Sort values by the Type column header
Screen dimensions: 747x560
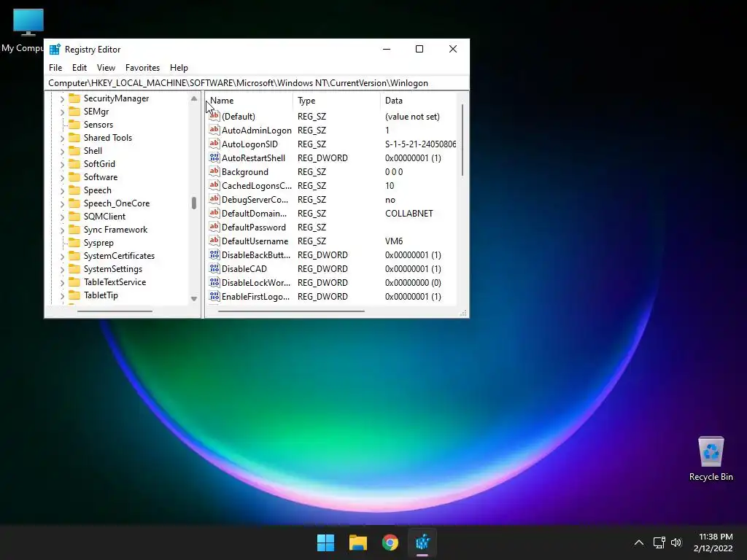pos(336,101)
